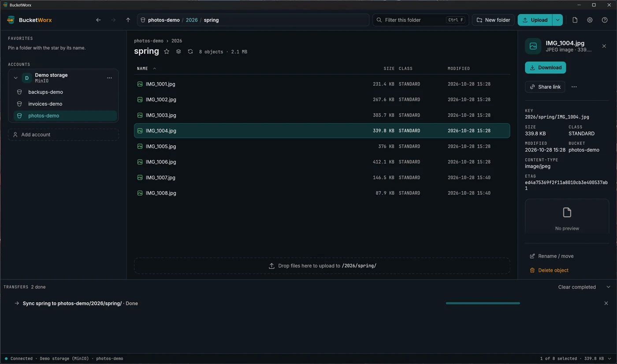Sort by the Modified column header
This screenshot has height=364, width=617.
click(x=459, y=68)
